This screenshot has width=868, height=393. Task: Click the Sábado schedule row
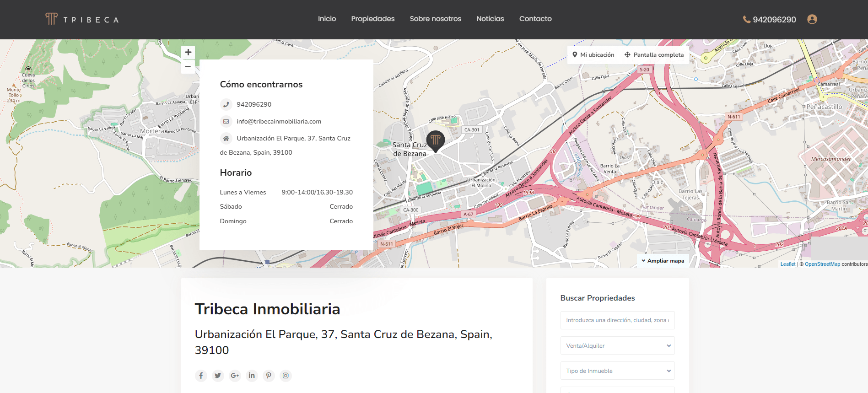point(286,207)
